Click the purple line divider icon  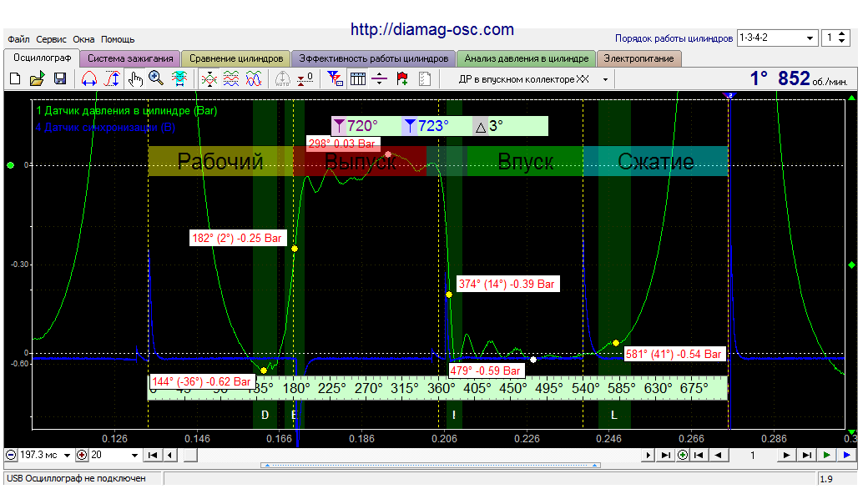[379, 78]
